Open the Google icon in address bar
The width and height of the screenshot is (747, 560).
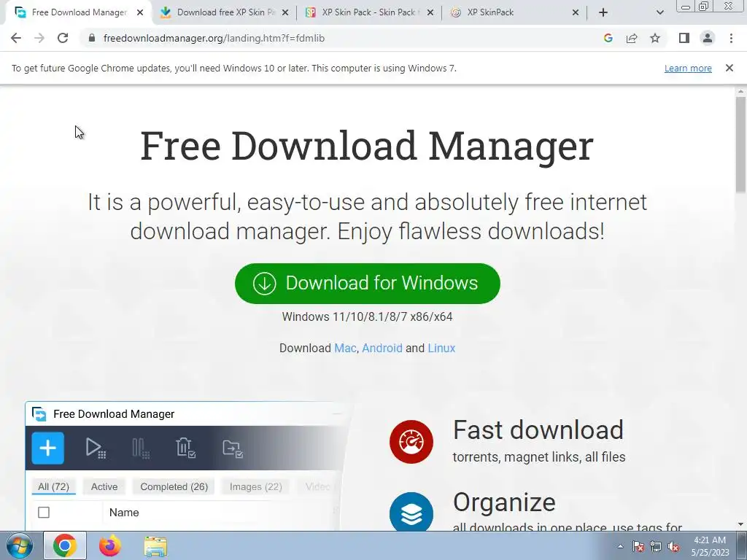608,38
